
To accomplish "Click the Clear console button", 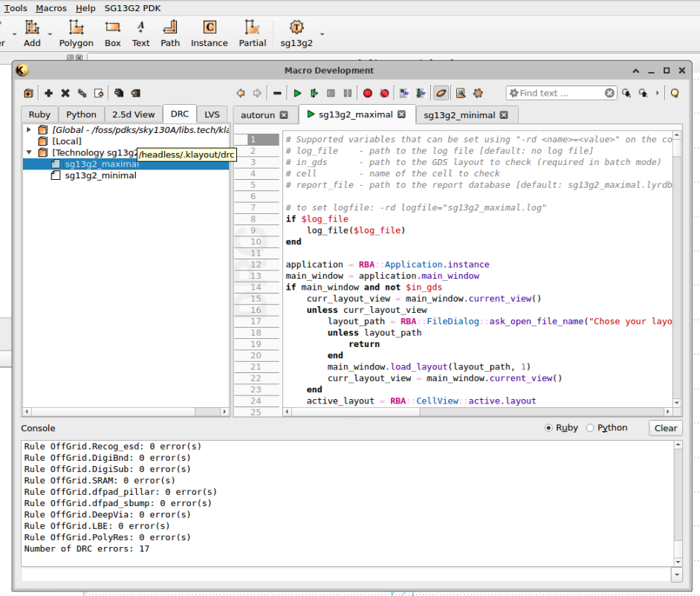I will [666, 428].
